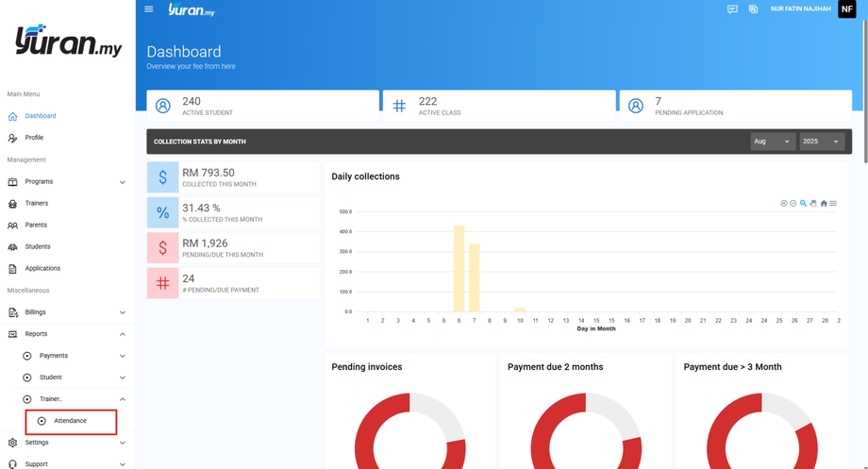The width and height of the screenshot is (868, 469).
Task: Click the translate language icon in header
Action: pos(753,8)
